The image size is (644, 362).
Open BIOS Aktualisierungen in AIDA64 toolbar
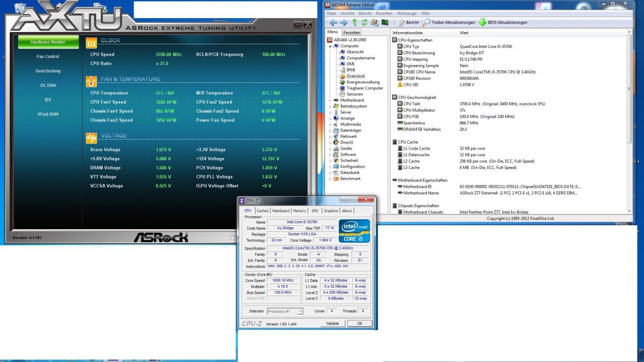(503, 23)
